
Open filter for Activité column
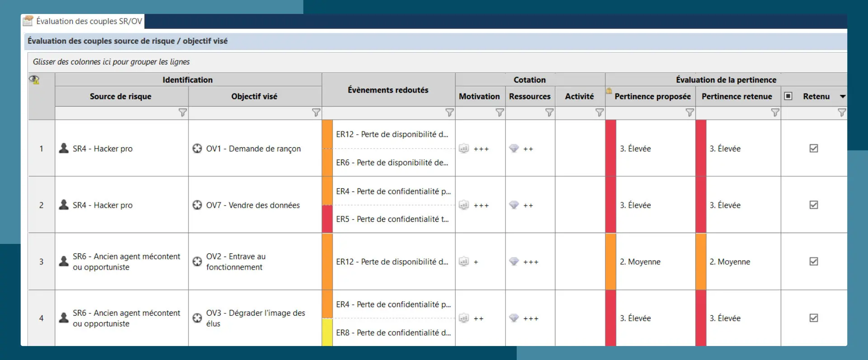[599, 112]
